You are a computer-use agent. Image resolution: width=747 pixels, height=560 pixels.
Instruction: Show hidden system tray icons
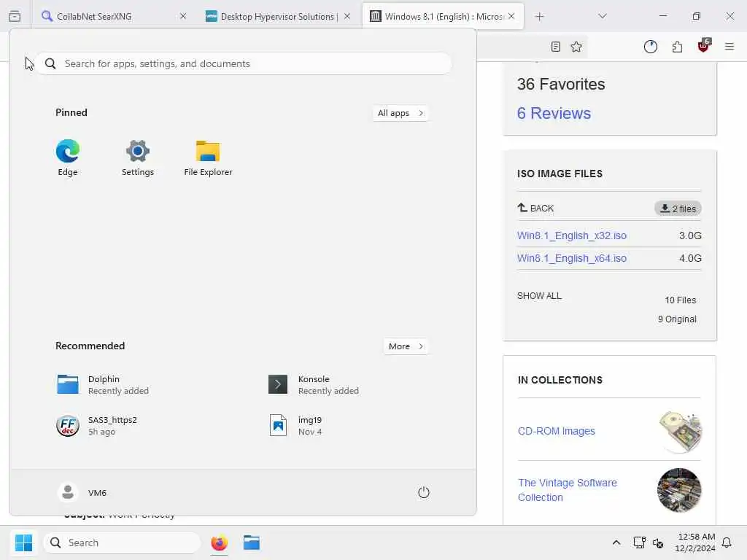(x=616, y=542)
